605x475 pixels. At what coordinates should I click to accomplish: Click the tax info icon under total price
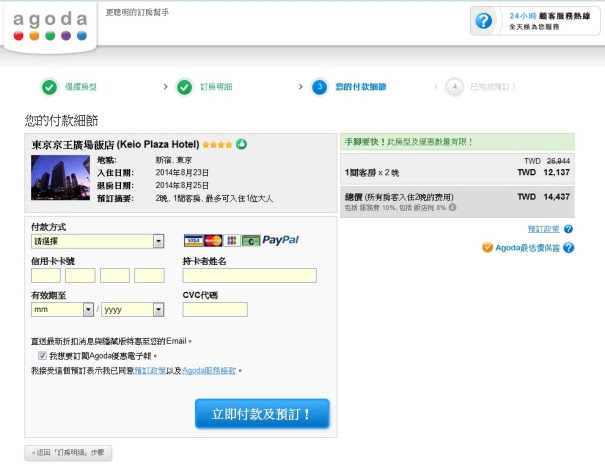[x=453, y=207]
